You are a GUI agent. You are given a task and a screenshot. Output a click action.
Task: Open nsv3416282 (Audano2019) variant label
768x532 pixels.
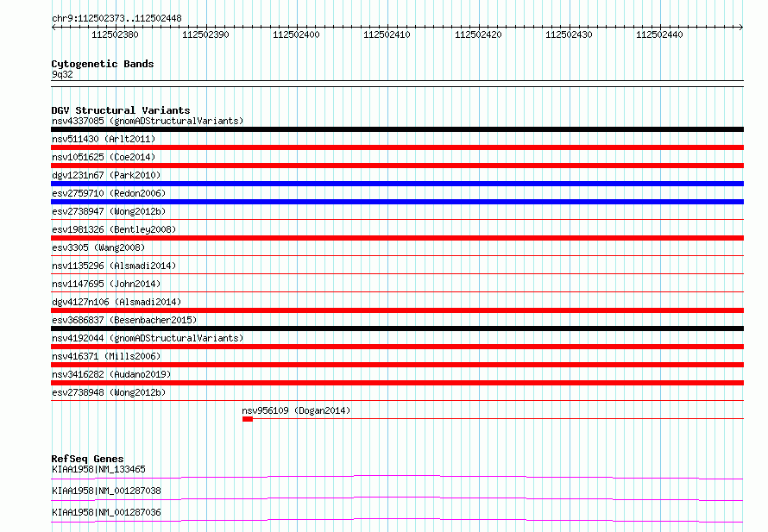click(x=111, y=374)
